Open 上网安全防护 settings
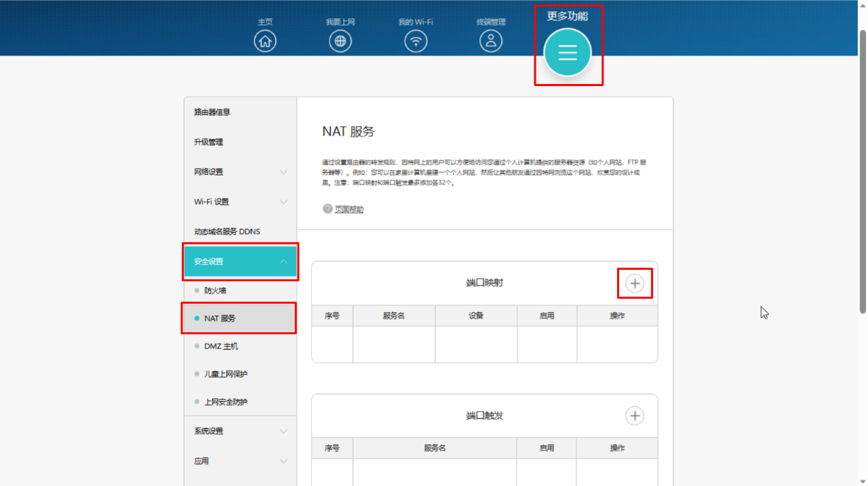Image resolution: width=868 pixels, height=486 pixels. pyautogui.click(x=240, y=402)
